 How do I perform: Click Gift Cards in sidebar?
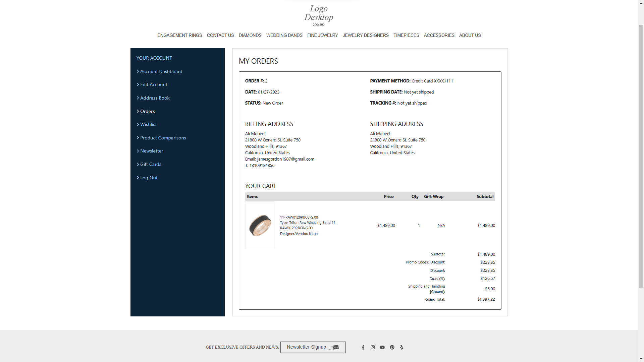click(x=151, y=164)
